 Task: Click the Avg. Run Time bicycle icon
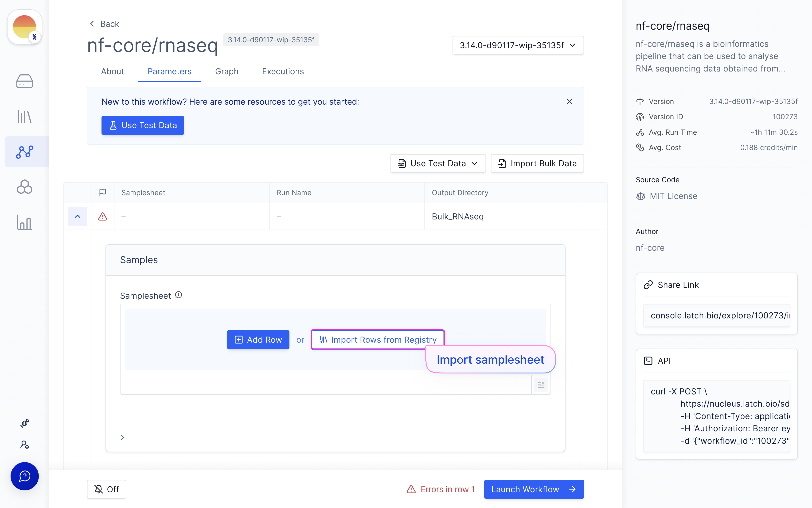(640, 132)
